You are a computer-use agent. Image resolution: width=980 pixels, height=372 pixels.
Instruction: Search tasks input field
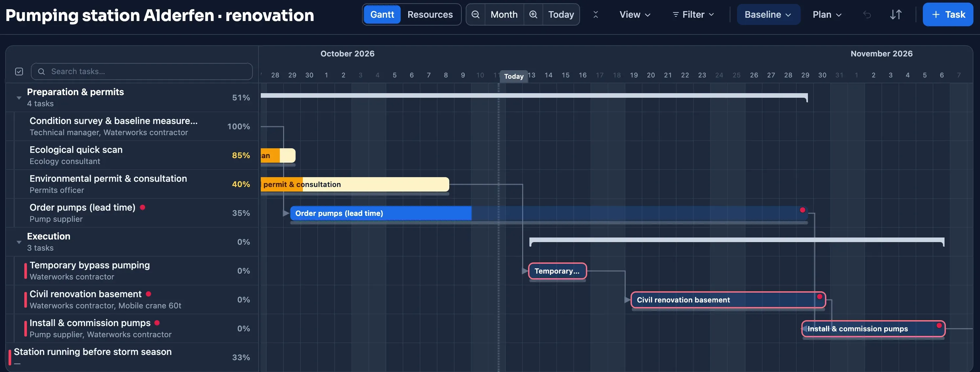coord(142,72)
